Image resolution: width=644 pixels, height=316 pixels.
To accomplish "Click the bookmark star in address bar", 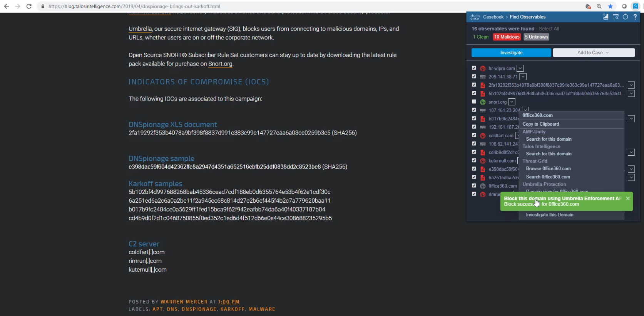I will (610, 6).
